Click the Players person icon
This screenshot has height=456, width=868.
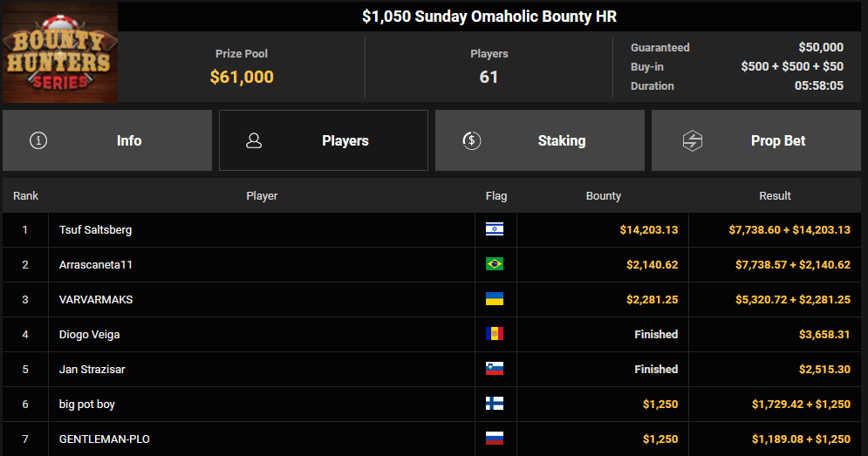254,140
